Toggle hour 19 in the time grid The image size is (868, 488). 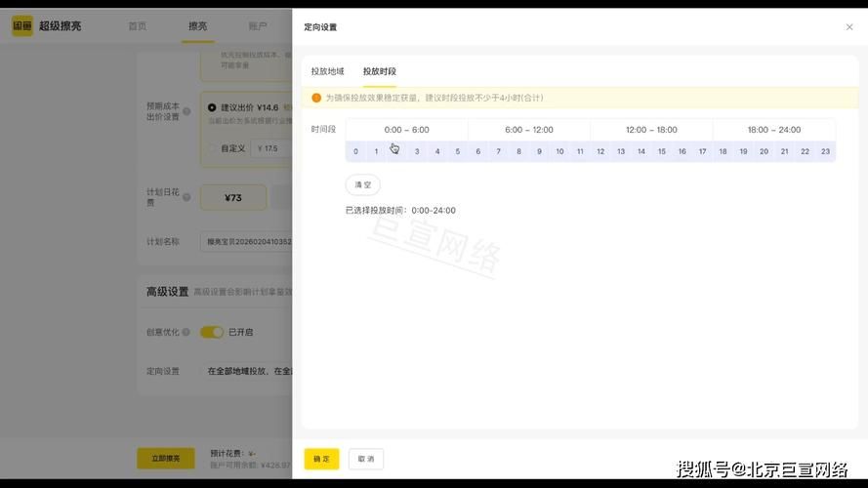coord(743,151)
